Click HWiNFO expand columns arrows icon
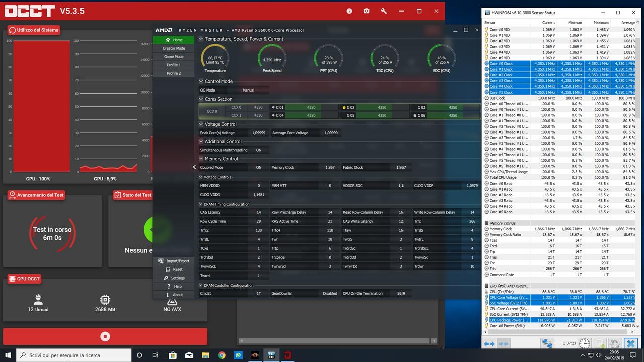Viewport: 644px width, 362px height. click(489, 343)
